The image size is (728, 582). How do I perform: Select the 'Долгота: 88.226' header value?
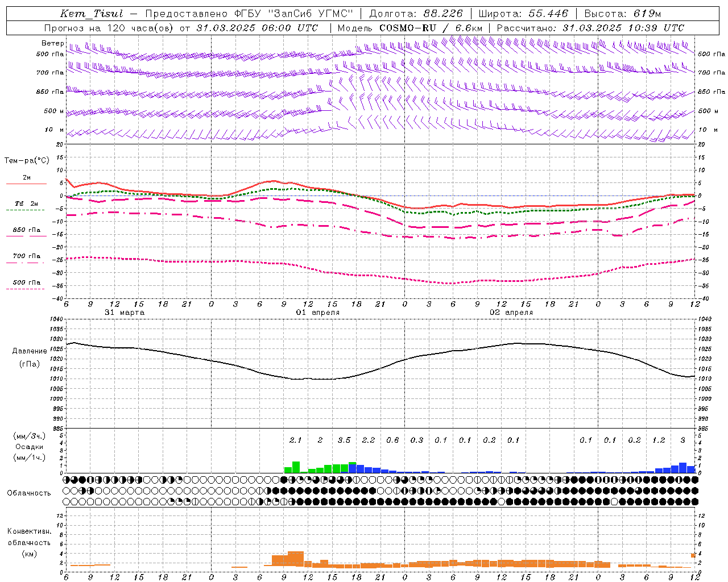pyautogui.click(x=416, y=14)
